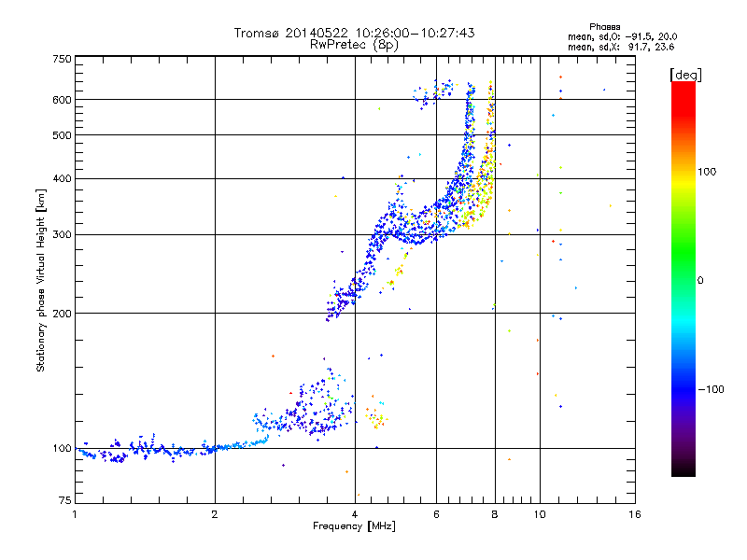This screenshot has height=560, width=747.
Task: Click the 200 tick label on height axis
Action: click(x=62, y=314)
